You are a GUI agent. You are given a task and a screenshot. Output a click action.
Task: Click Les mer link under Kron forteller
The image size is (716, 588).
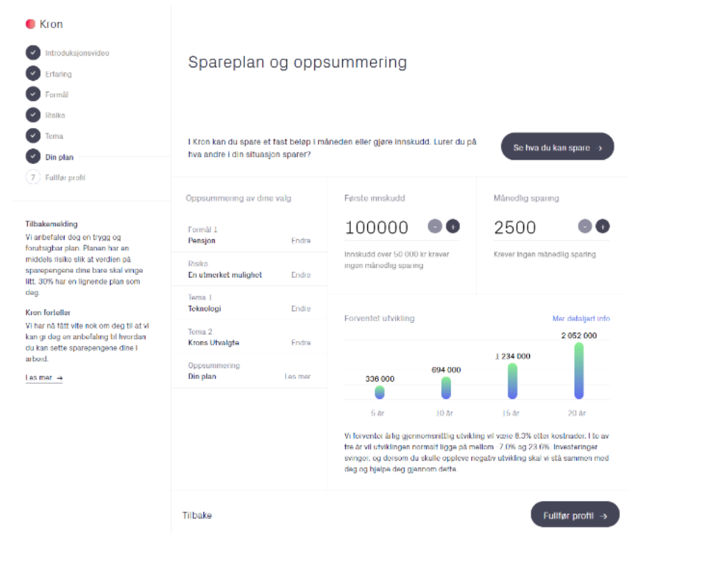tap(44, 378)
